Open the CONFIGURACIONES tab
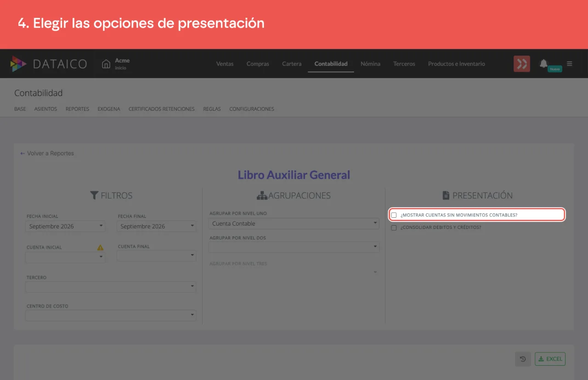Viewport: 588px width, 380px height. point(252,109)
